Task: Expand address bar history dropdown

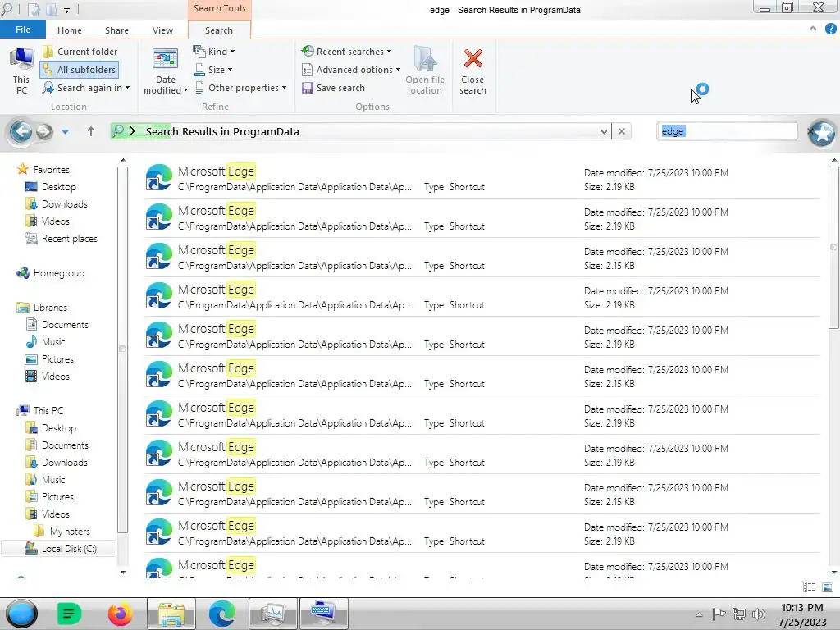Action: 604,131
